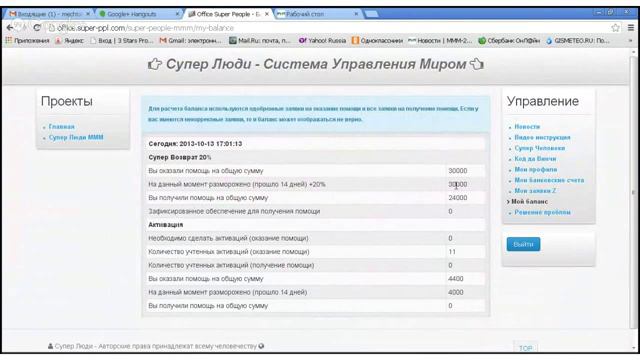Open the Супер Человеки link
Image resolution: width=640 pixels, height=360 pixels.
[540, 148]
